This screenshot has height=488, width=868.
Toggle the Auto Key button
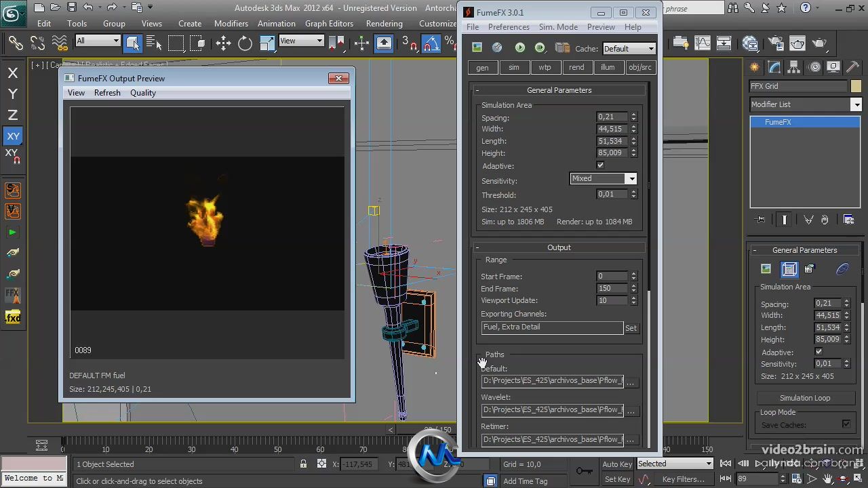[617, 464]
